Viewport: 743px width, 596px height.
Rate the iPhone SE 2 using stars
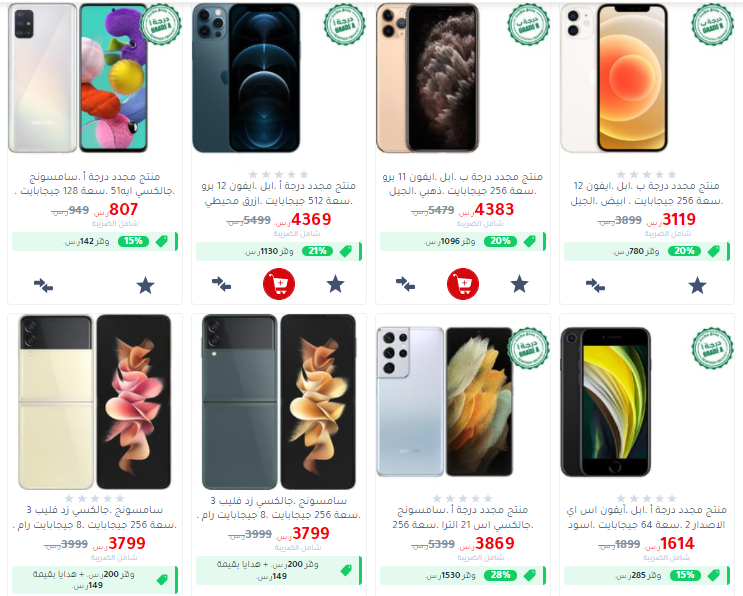[647, 498]
